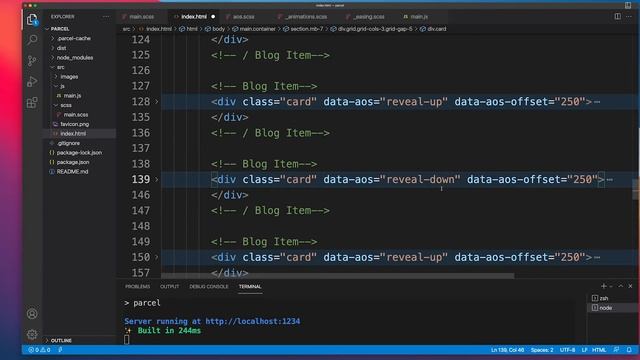
Task: Expand folded code at line 128
Action: pyautogui.click(x=156, y=102)
